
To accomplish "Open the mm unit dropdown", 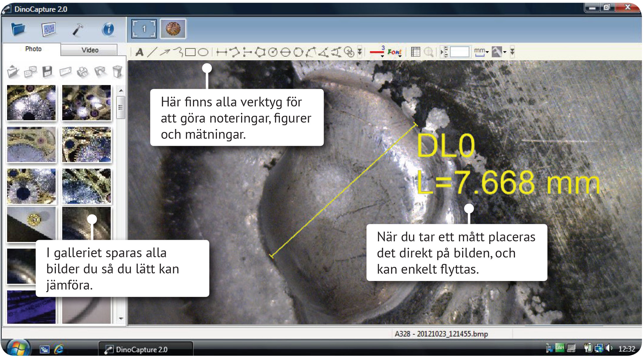I will [481, 52].
